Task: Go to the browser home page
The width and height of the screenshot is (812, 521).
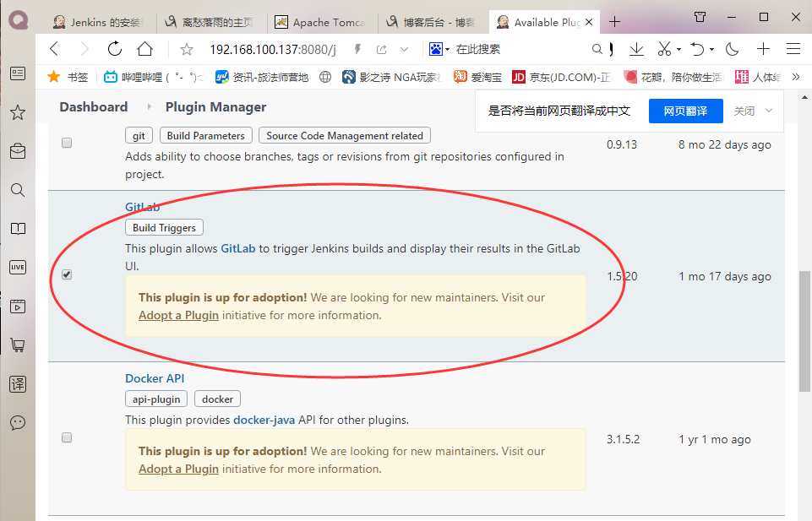Action: (x=145, y=49)
